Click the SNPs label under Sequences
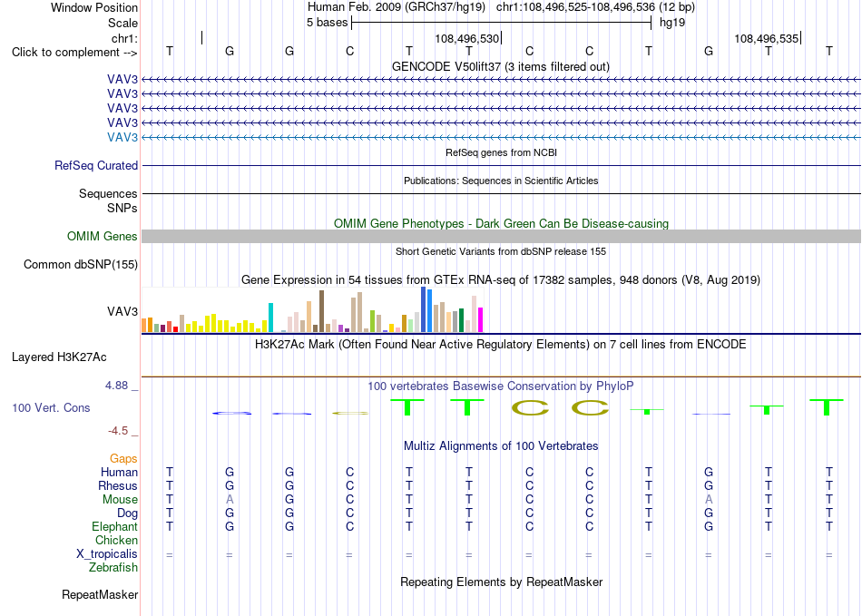 pos(122,209)
